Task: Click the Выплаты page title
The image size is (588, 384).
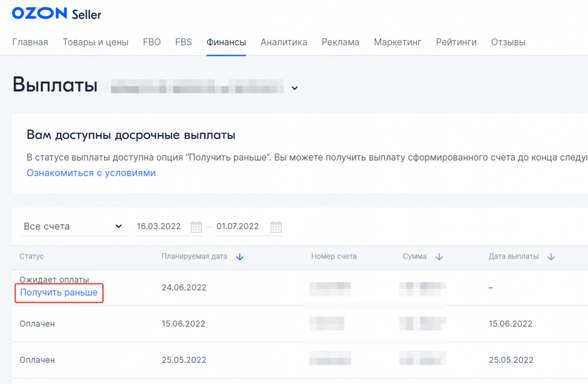Action: (x=55, y=84)
